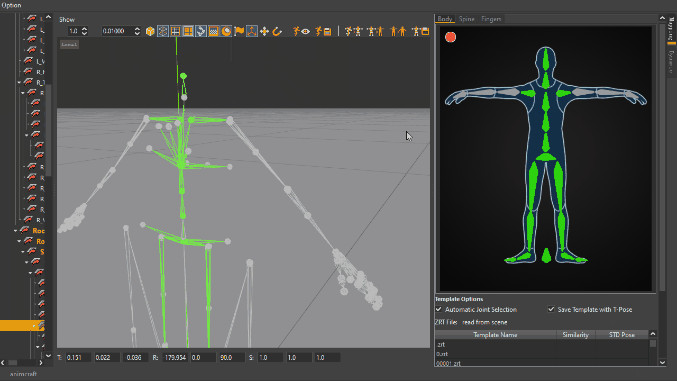The image size is (677, 381).
Task: Collapse the orange Ro tree node arrow
Action: click(x=19, y=241)
